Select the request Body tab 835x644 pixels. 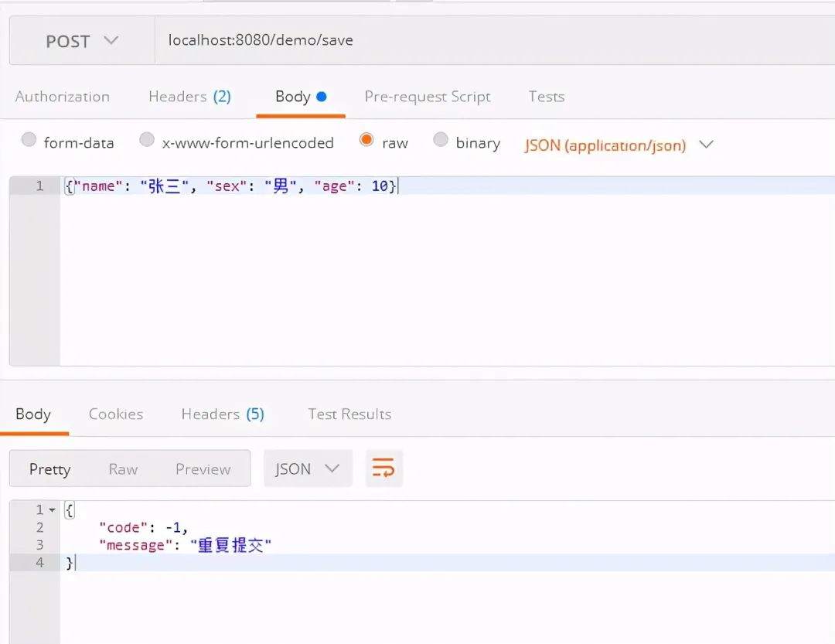tap(300, 97)
